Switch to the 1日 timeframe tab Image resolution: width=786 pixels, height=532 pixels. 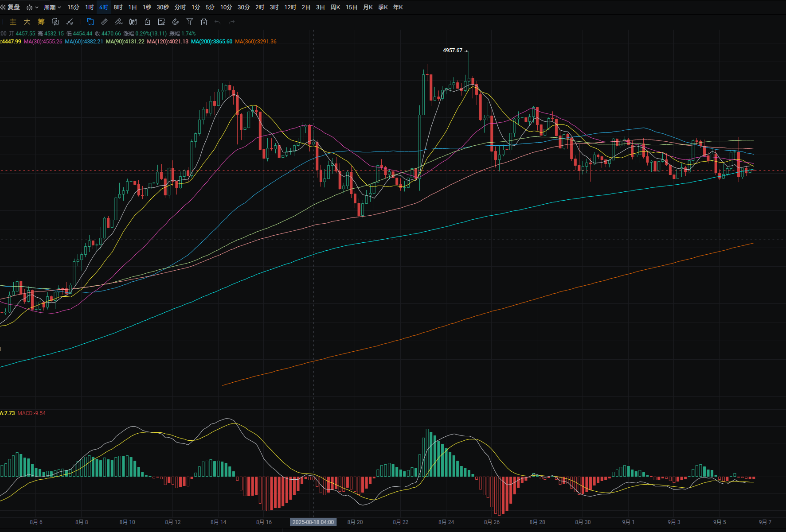pos(133,7)
